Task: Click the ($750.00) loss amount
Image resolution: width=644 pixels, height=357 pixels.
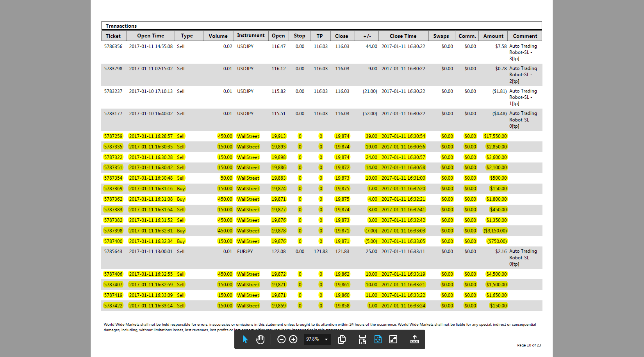Action: 497,241
